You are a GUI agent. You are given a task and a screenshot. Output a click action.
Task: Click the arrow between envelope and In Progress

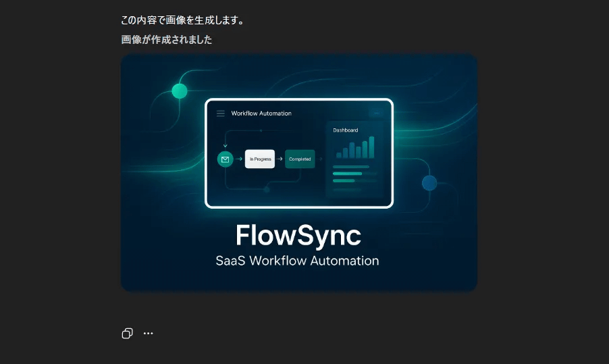pos(239,159)
